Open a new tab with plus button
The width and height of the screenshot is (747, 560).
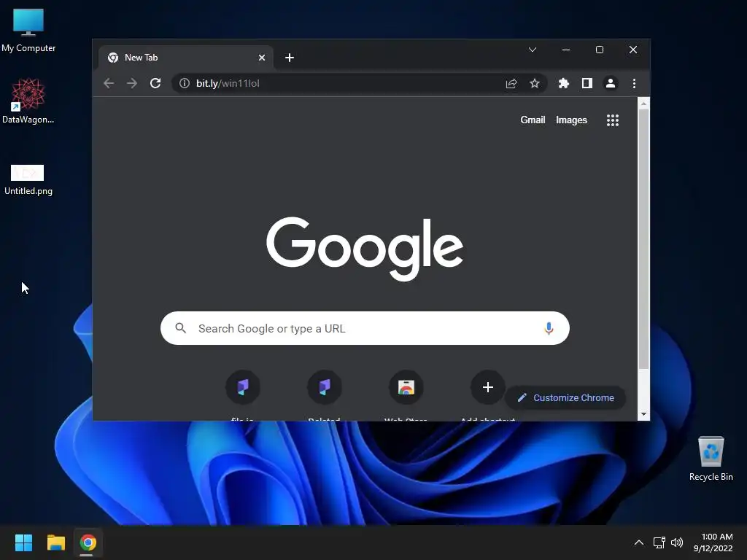click(x=290, y=58)
